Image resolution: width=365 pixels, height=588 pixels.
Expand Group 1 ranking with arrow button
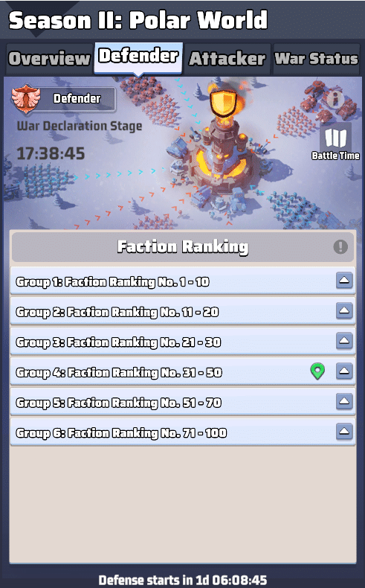pos(344,280)
